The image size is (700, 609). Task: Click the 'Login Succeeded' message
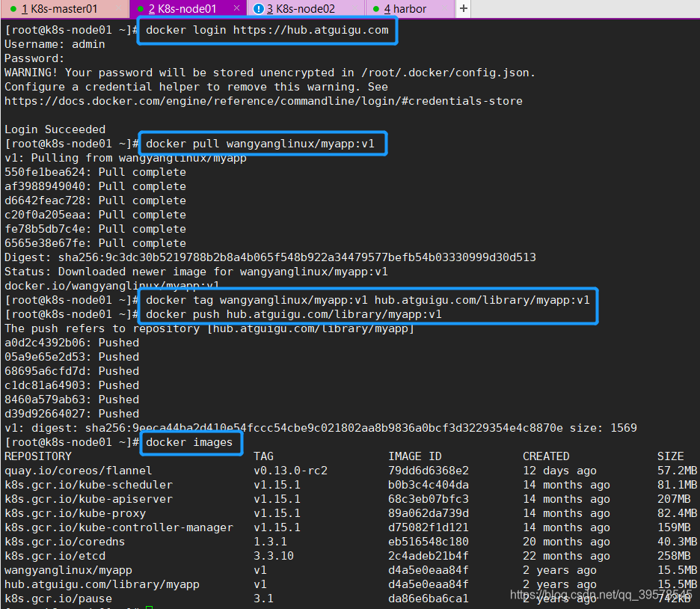[55, 129]
